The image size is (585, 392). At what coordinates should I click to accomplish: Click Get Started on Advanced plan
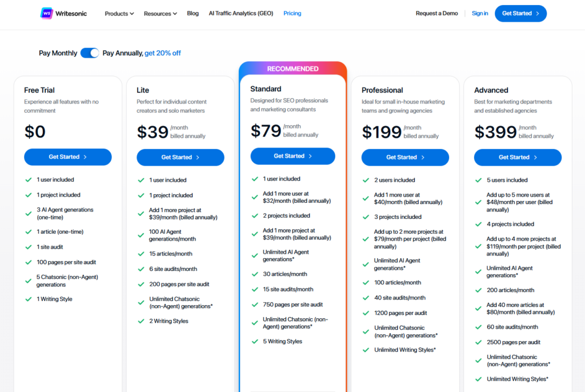point(518,157)
